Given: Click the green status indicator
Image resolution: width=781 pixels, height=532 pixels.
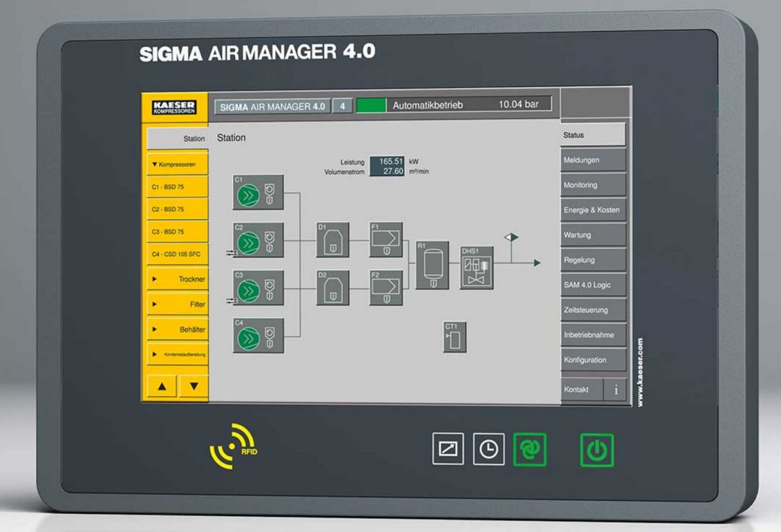Looking at the screenshot, I should [371, 105].
